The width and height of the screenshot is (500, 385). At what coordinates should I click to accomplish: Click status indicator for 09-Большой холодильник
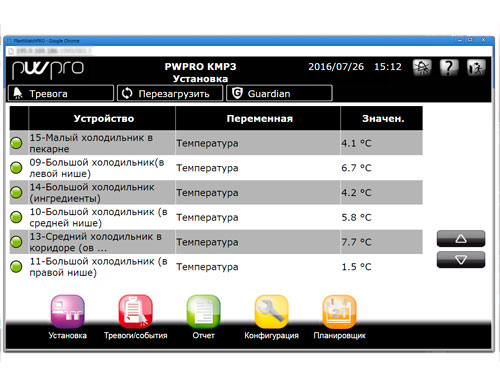[16, 168]
